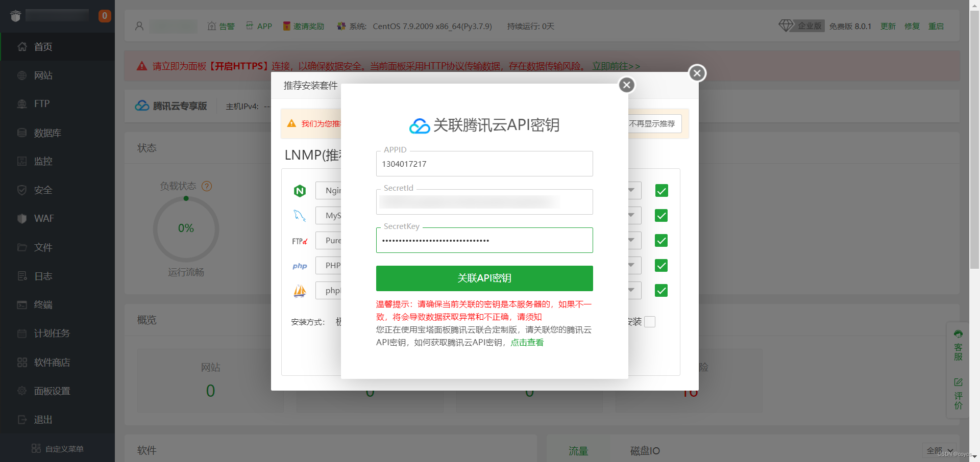Expand the MySQL version dropdown arrow
Viewport: 980px width, 462px height.
631,215
